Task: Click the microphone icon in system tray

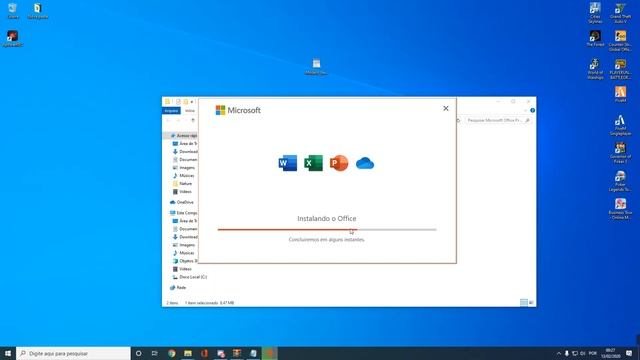Action: tap(567, 353)
